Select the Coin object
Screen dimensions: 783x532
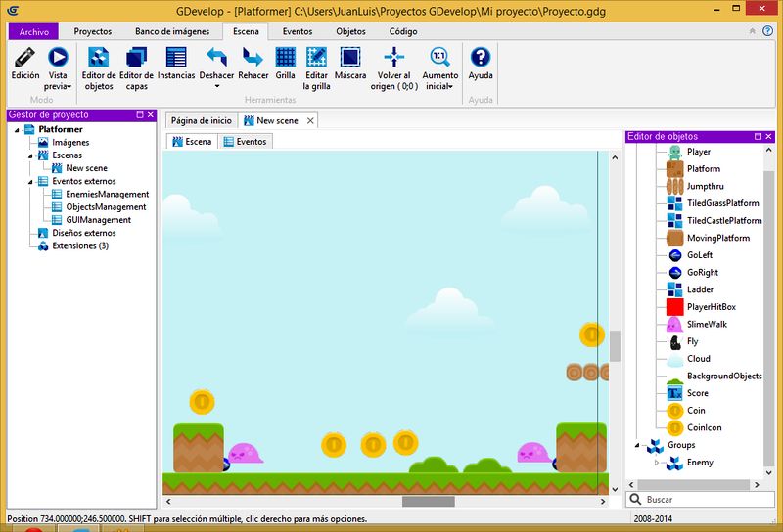[x=696, y=410]
